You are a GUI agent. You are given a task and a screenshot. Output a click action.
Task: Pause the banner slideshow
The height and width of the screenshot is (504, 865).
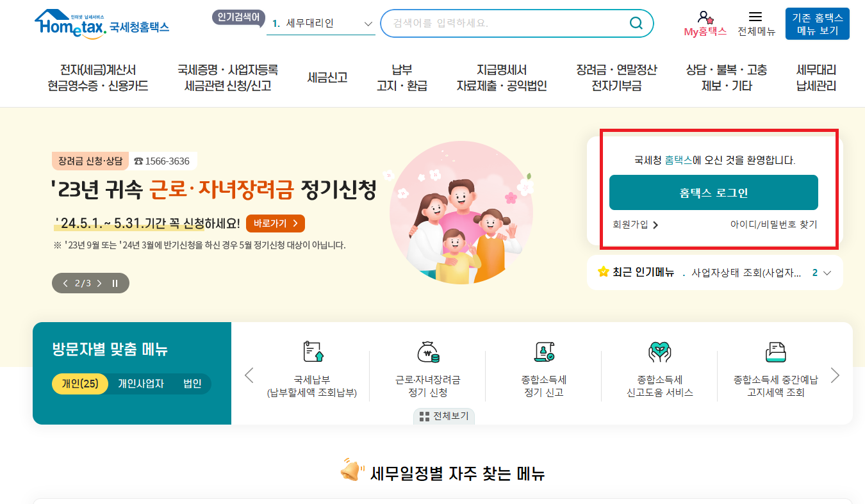coord(115,282)
